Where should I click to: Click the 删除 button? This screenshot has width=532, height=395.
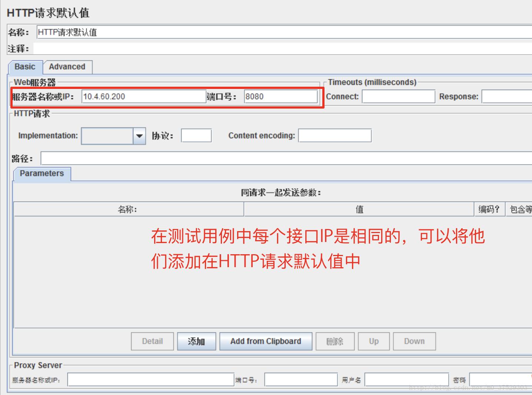(x=335, y=341)
